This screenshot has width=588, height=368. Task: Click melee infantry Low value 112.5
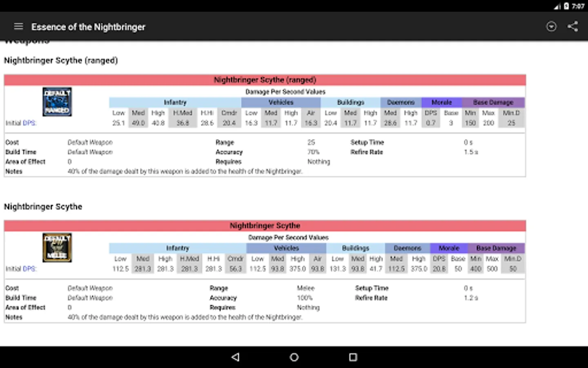[120, 269]
